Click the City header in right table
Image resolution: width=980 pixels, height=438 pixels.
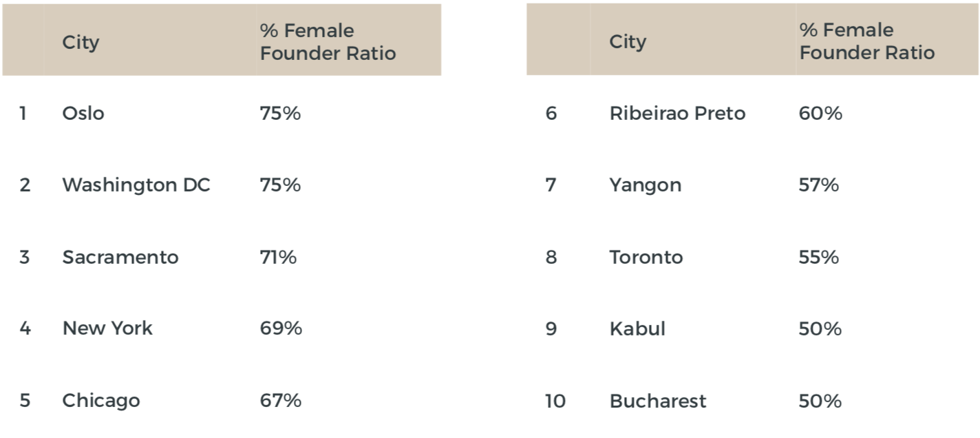tap(628, 43)
